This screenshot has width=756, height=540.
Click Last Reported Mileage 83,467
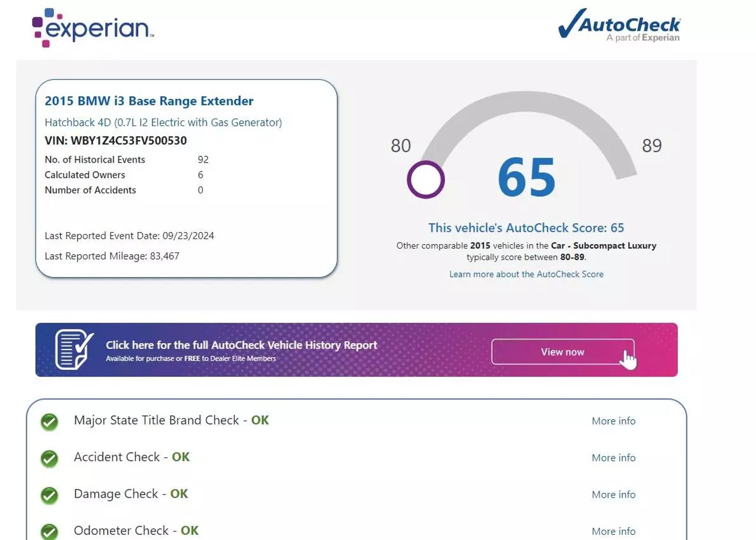112,256
